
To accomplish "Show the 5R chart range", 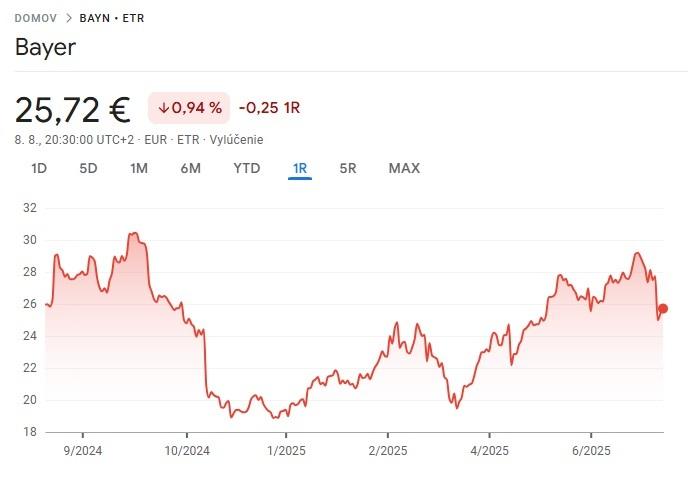I will (x=348, y=168).
